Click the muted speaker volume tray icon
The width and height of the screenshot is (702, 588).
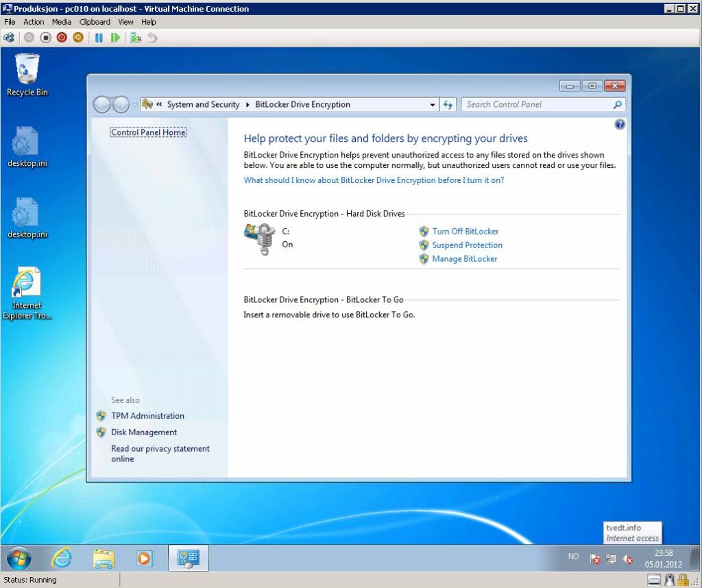pos(627,559)
